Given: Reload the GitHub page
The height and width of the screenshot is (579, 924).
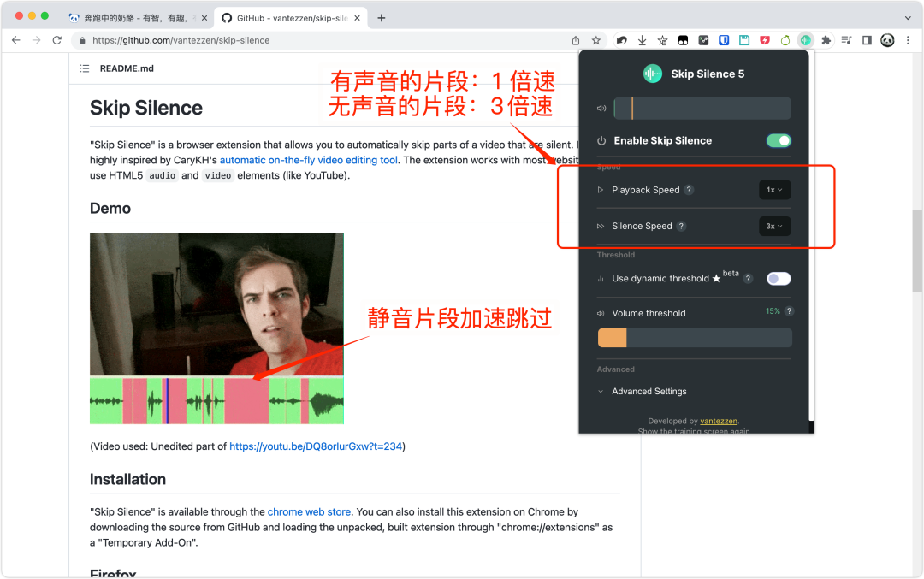Looking at the screenshot, I should click(x=57, y=40).
